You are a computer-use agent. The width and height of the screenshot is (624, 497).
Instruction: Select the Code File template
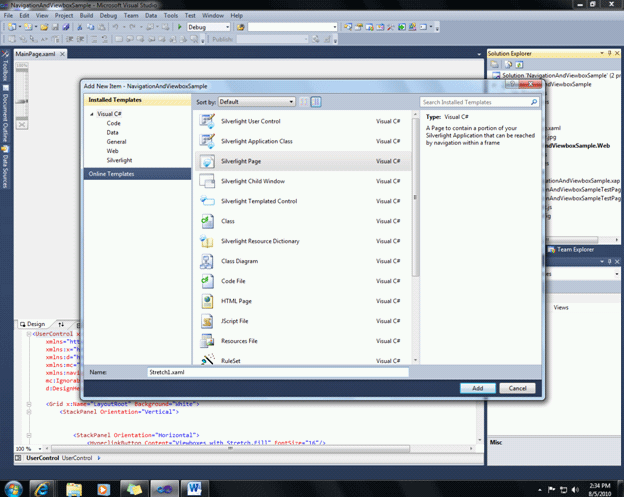pyautogui.click(x=302, y=281)
